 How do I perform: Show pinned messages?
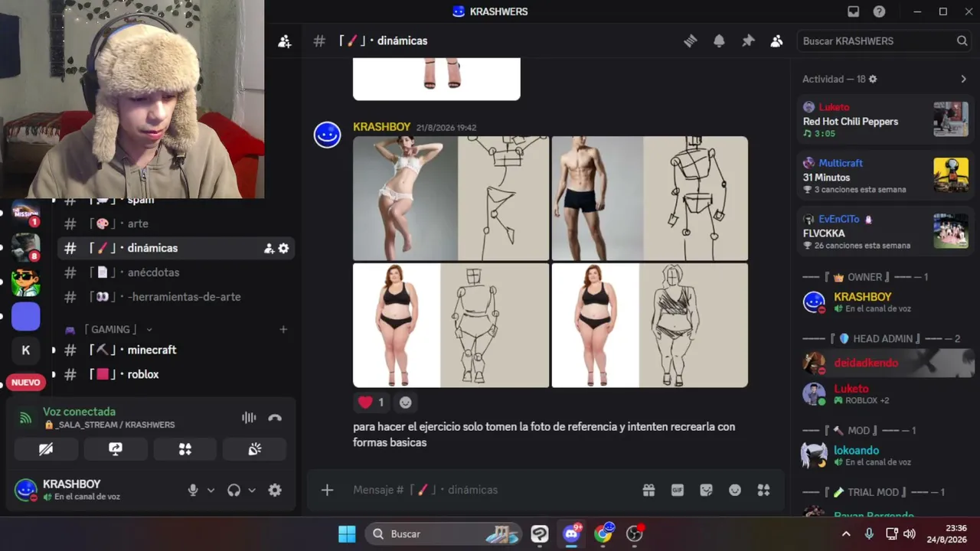point(748,41)
